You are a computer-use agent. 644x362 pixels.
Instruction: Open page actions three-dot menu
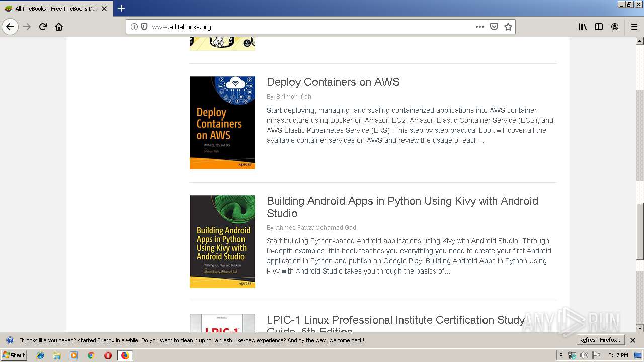(480, 27)
